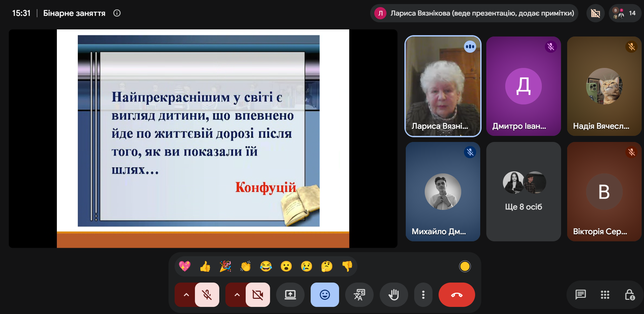644x314 pixels.
Task: Select Лариса Вязнікова presenter banner
Action: [474, 13]
